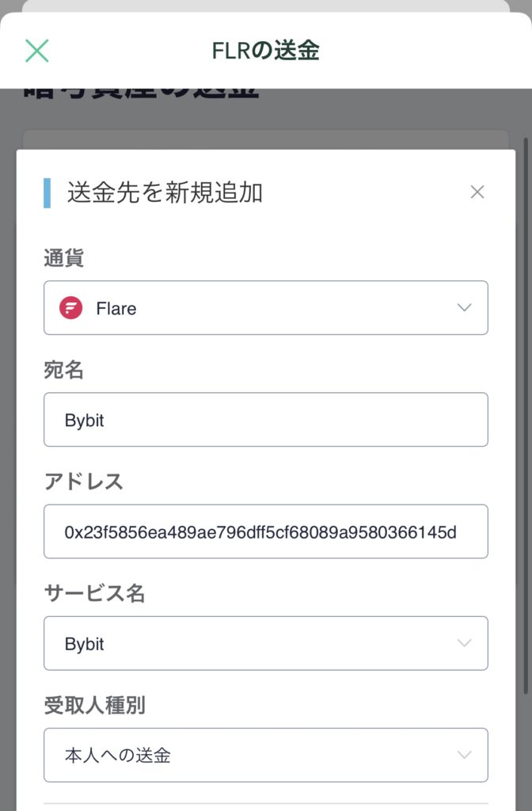Open the サービス名 dropdown showing Bybit
532x811 pixels.
click(266, 644)
